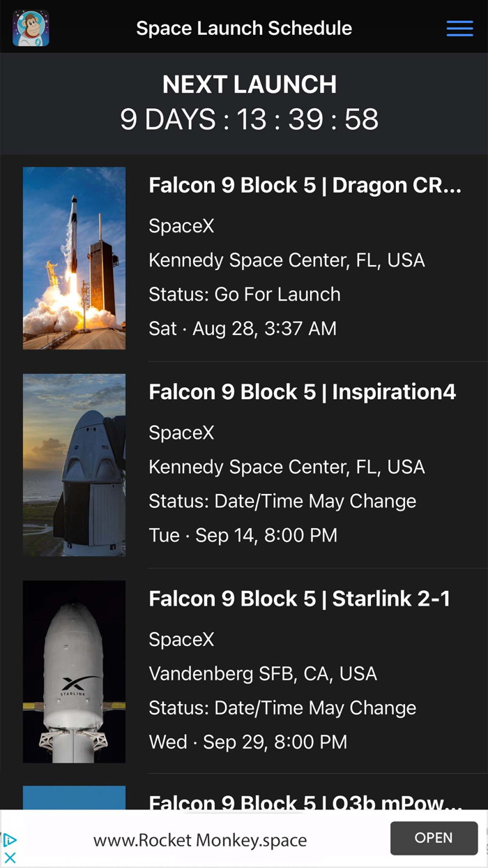
Task: Tap the Kennedy Space Center location text
Action: coord(287,260)
